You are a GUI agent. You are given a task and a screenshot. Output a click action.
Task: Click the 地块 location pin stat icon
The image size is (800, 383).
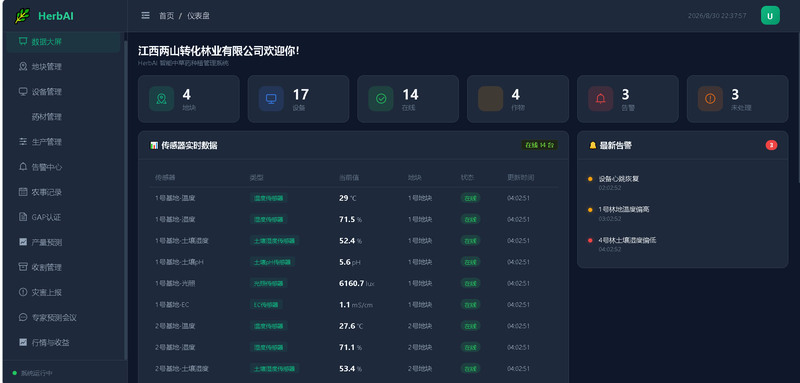click(161, 99)
